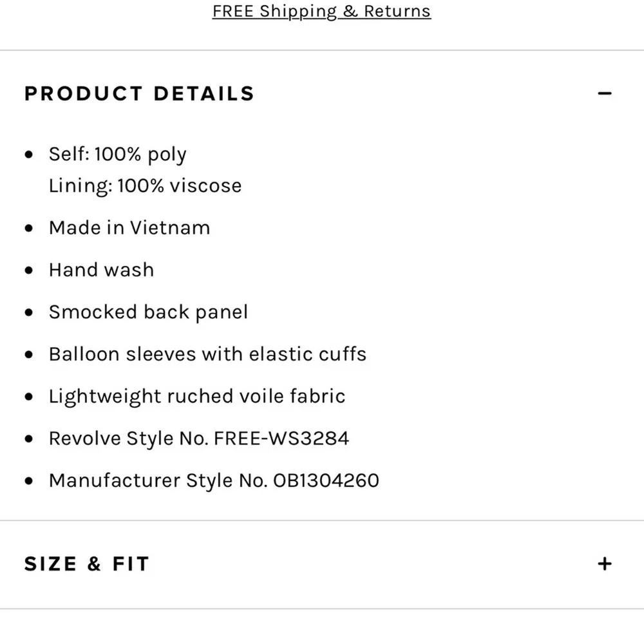Click the Revolve Style No. FREE-WS3284 line
The image size is (644, 644).
199,439
